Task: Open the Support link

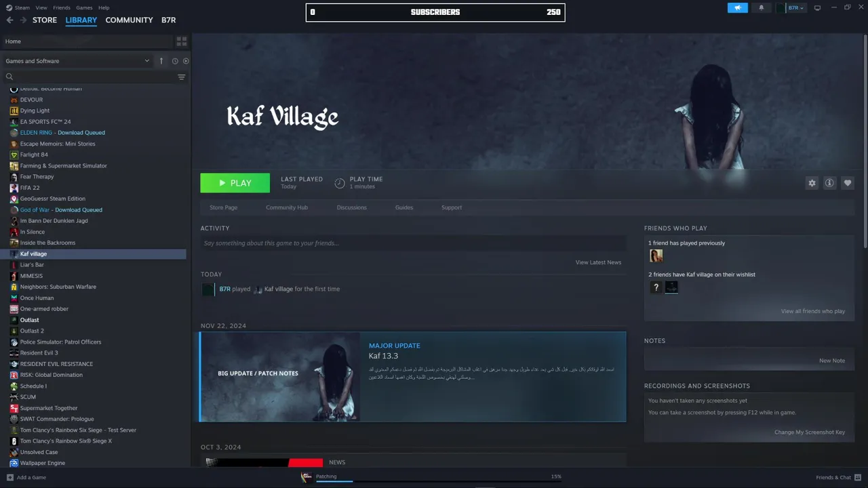Action: tap(452, 207)
